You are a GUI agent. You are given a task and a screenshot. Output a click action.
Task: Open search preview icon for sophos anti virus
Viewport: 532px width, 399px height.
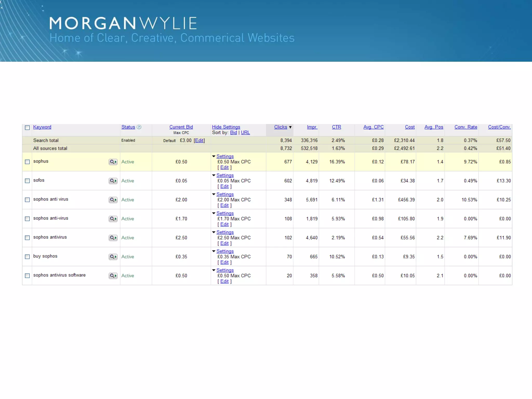click(113, 200)
